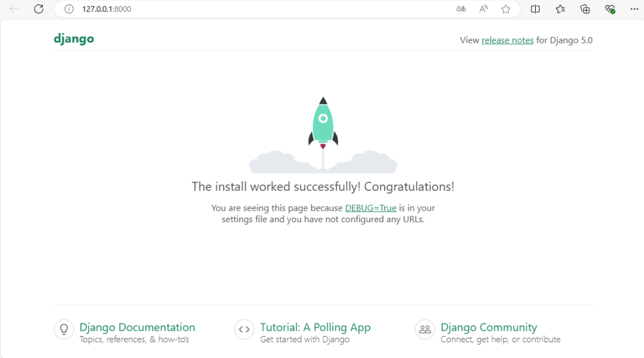Start Read aloud from address bar
644x358 pixels.
483,9
